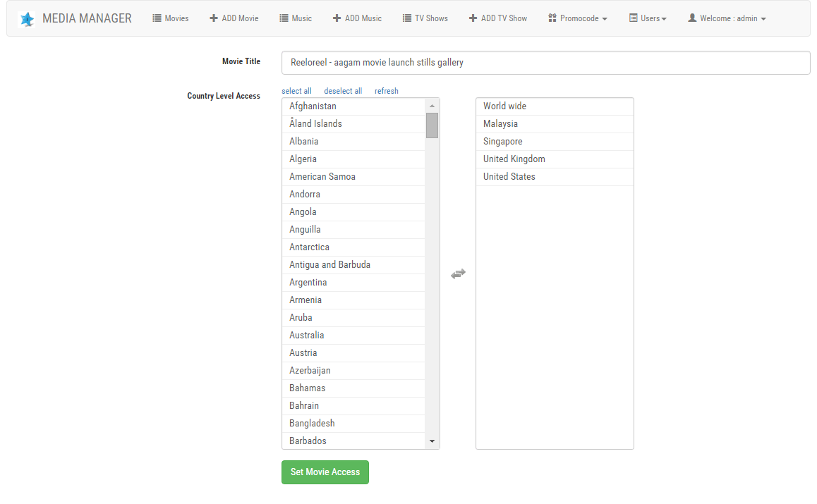Click the list icon beside TV Shows

tap(407, 18)
